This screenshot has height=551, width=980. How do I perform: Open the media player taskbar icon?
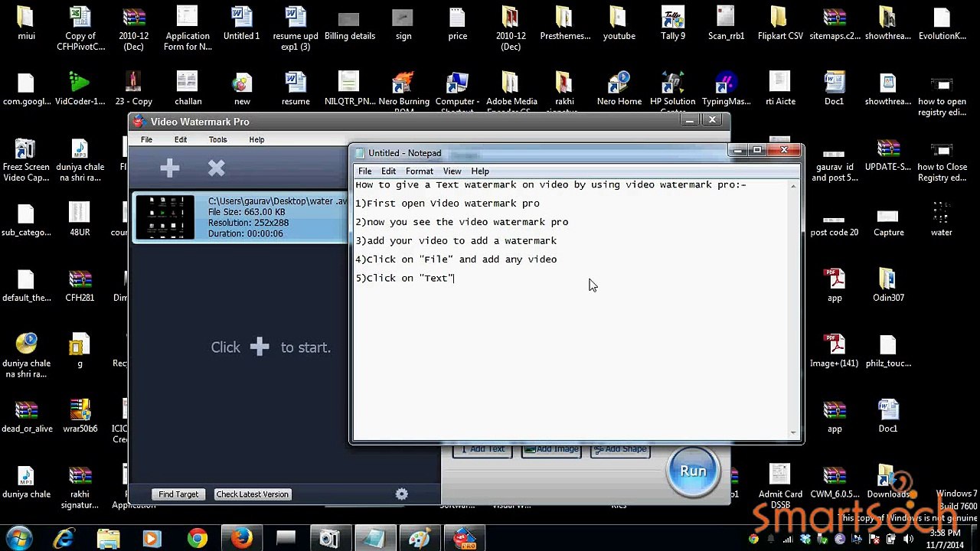coord(152,539)
